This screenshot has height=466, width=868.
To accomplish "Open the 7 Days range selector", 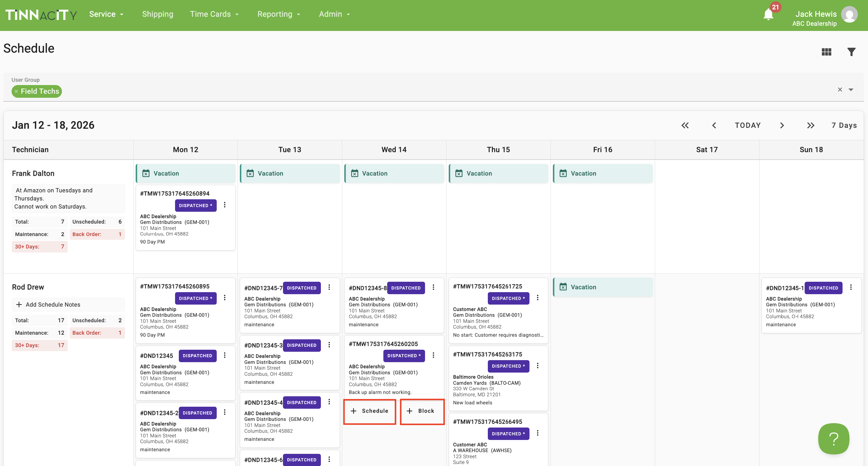I will click(844, 125).
